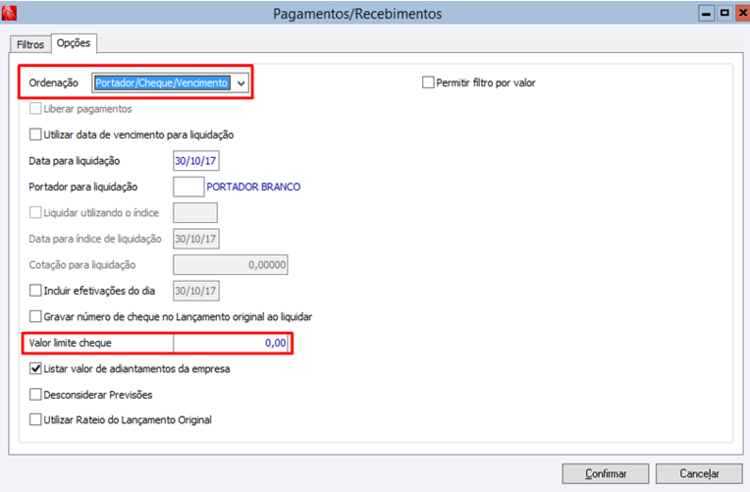Check Utilizar data de vencimento para liquidação
The width and height of the screenshot is (750, 492).
(35, 134)
